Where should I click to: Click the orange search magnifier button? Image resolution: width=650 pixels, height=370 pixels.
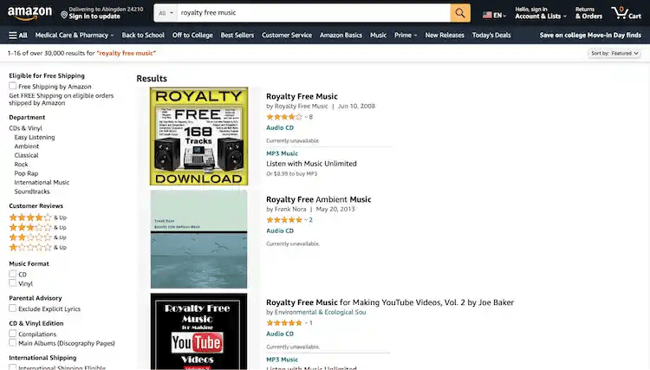coord(460,13)
